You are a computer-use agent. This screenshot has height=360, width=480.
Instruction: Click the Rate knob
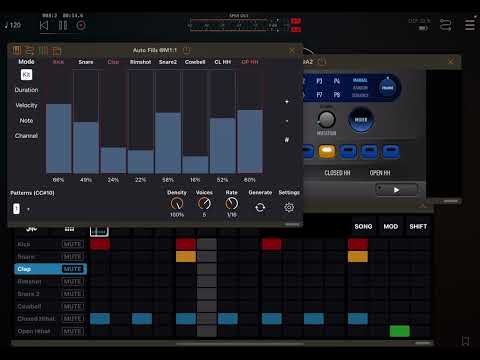[x=232, y=204]
